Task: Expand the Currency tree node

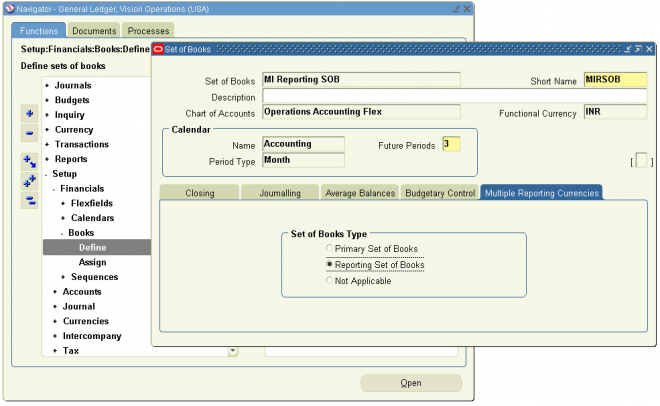Action: click(x=47, y=130)
